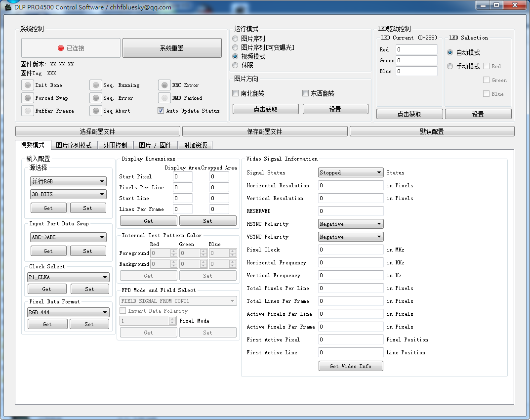Click the Seq. Error status indicator

coord(96,98)
